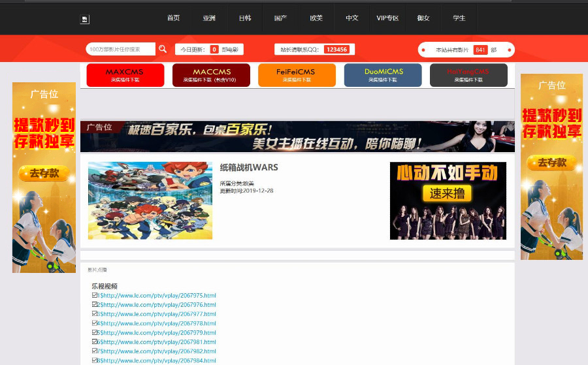Click the site logo icon in header
588x365 pixels.
pos(85,20)
